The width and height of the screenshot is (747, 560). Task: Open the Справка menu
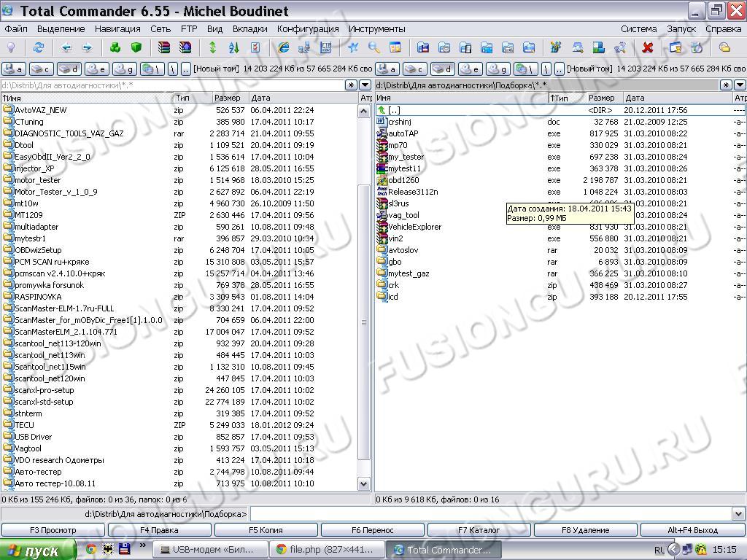723,29
